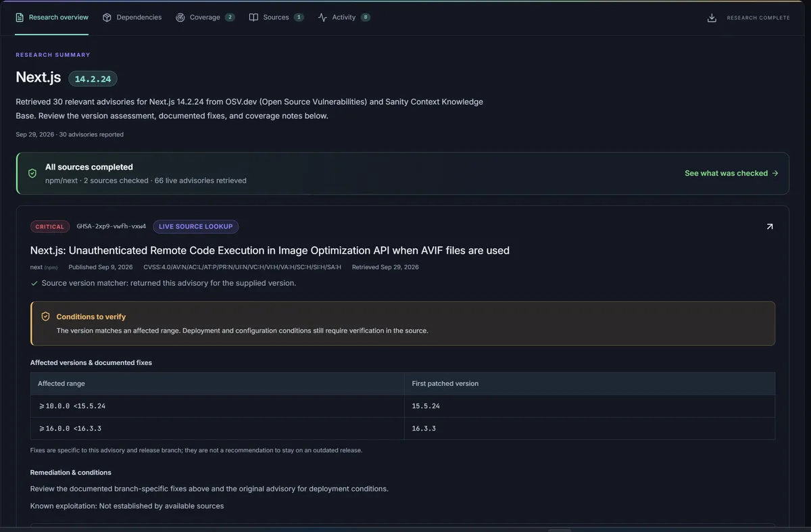This screenshot has width=811, height=532.
Task: Open the Research overview tab
Action: [52, 18]
